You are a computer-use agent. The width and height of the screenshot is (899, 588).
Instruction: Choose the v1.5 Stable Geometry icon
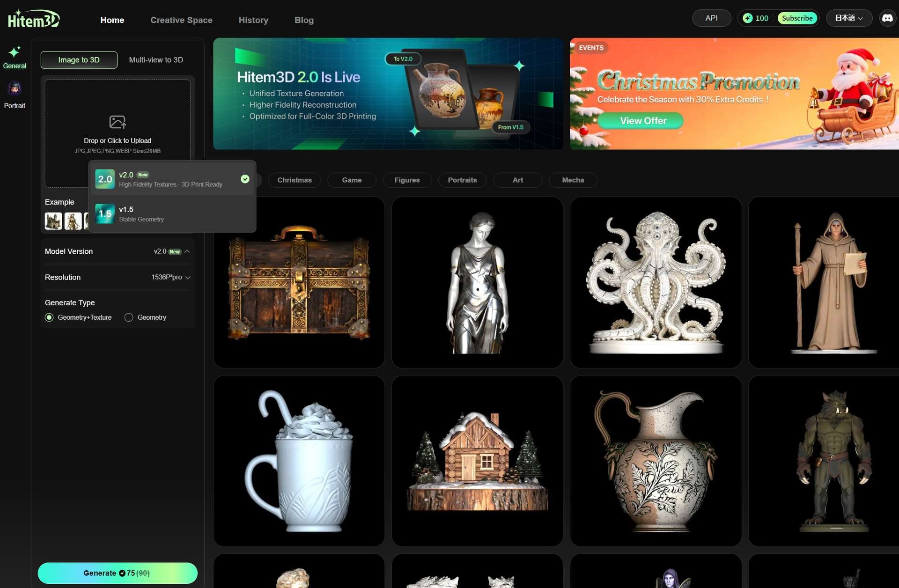[x=105, y=214]
